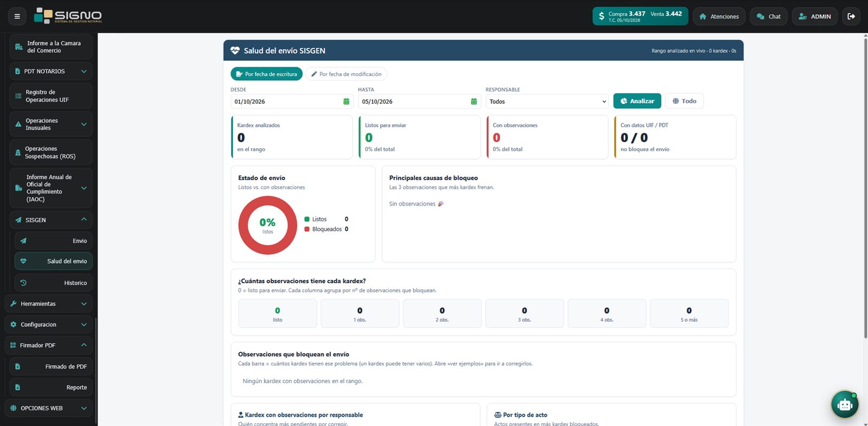Viewport: 868px width, 426px height.
Task: Expand the PDT NOTARIOS menu
Action: coord(51,71)
